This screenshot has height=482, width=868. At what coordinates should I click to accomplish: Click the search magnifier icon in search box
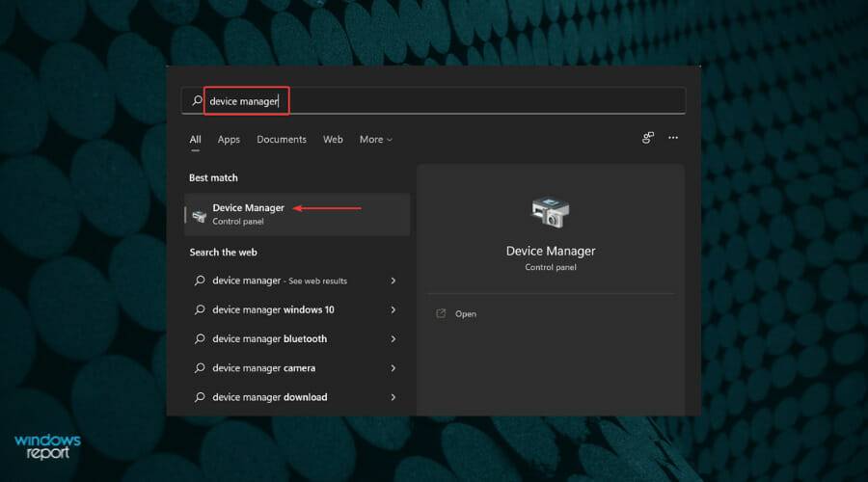pyautogui.click(x=197, y=100)
